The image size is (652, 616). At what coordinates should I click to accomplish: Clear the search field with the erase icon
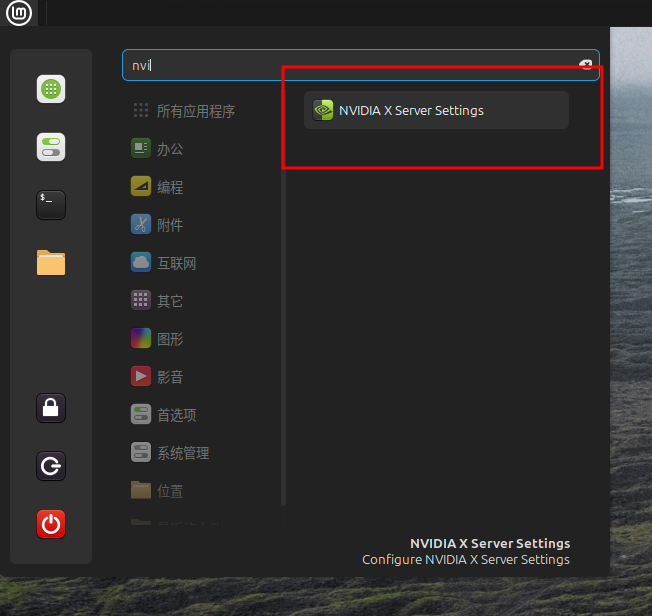[585, 64]
